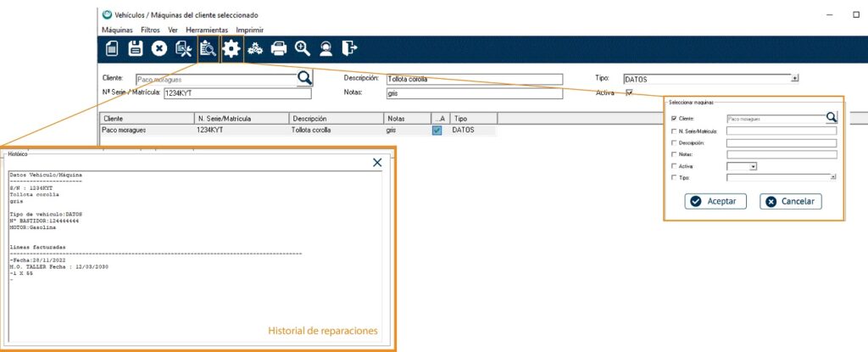This screenshot has height=352, width=868.
Task: Open the Herramientas menu
Action: (x=206, y=30)
